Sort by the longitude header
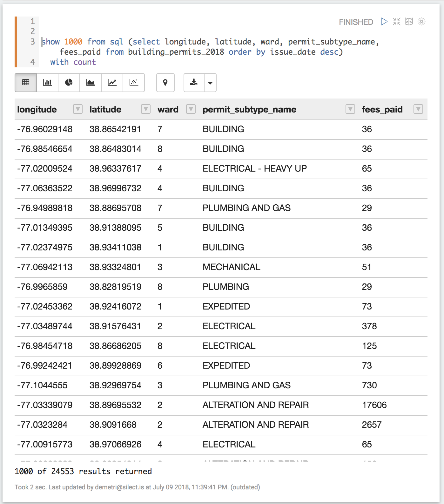This screenshot has width=444, height=504. click(x=37, y=110)
